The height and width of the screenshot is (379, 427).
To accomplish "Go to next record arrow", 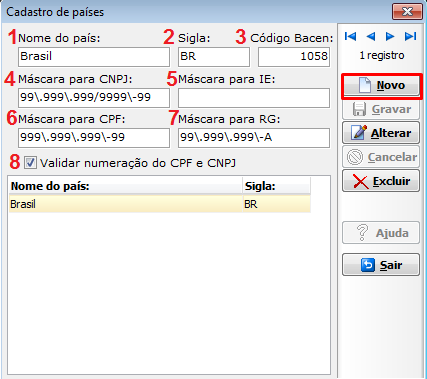I will coord(390,36).
